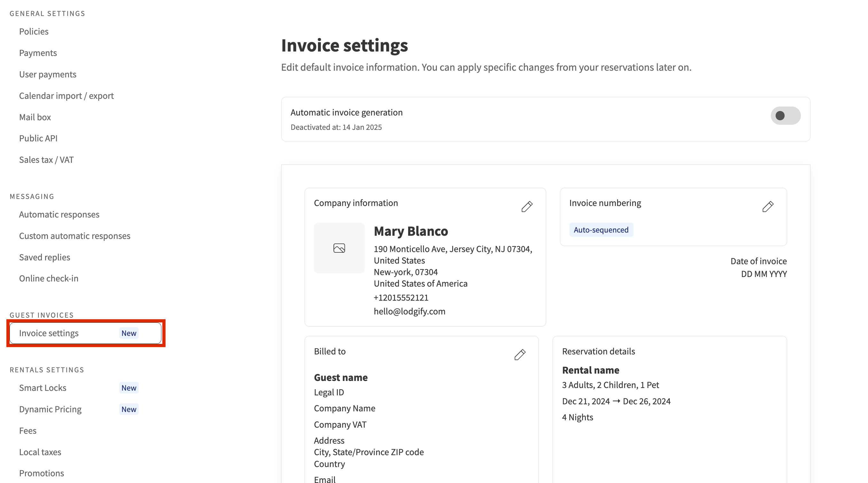868x483 pixels.
Task: Click the New-york, 07304 address line
Action: pos(405,272)
